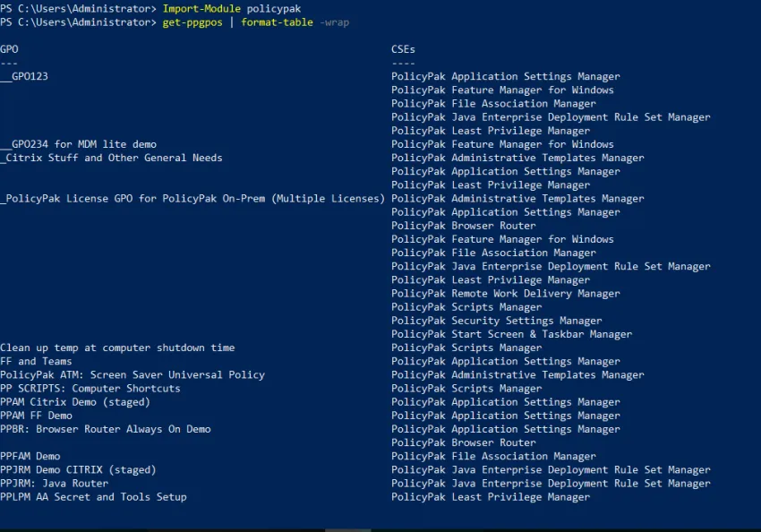The image size is (761, 532).
Task: Click the -wrap parameter in the command
Action: coord(334,21)
